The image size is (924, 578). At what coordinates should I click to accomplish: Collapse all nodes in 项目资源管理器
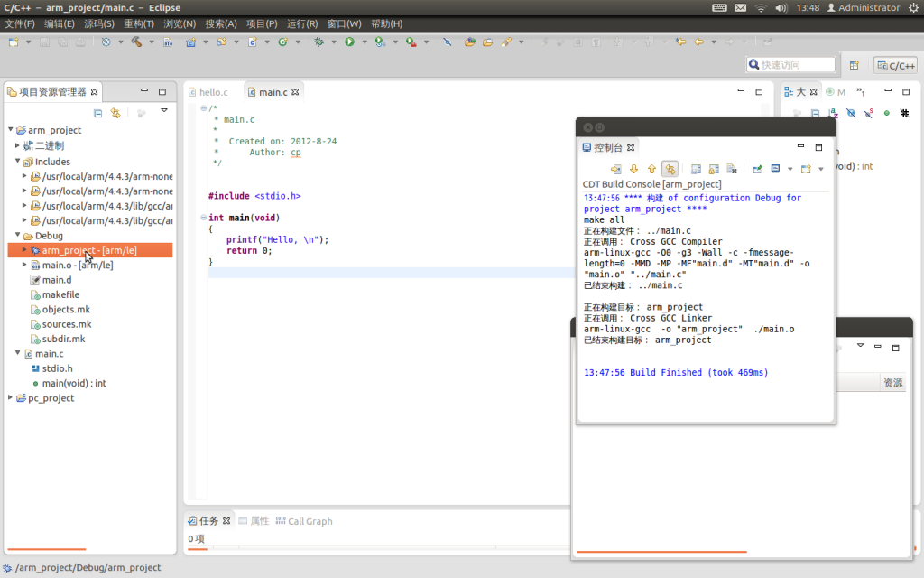pos(97,111)
